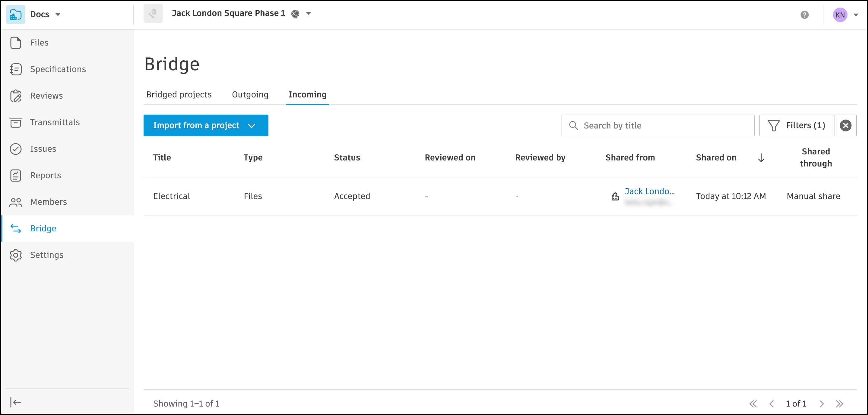868x415 pixels.
Task: Expand the Docs product switcher dropdown
Action: click(58, 14)
